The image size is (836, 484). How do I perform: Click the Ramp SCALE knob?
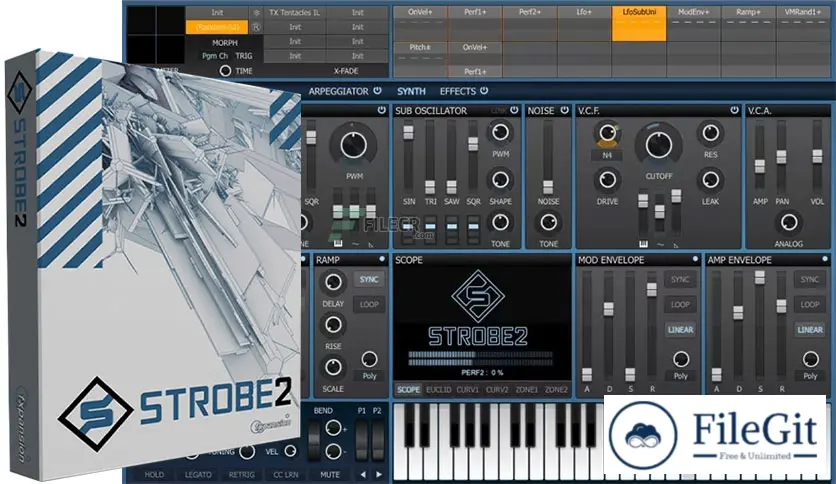pyautogui.click(x=333, y=367)
